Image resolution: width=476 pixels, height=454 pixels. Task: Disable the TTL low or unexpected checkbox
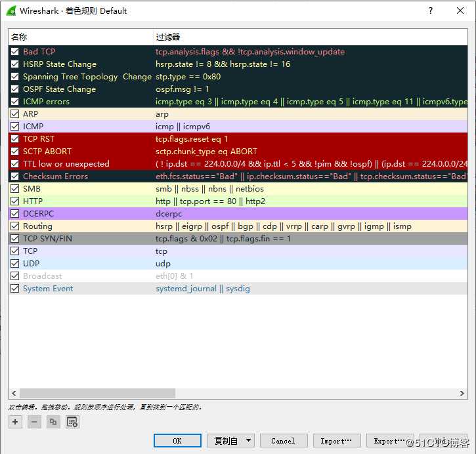click(15, 163)
